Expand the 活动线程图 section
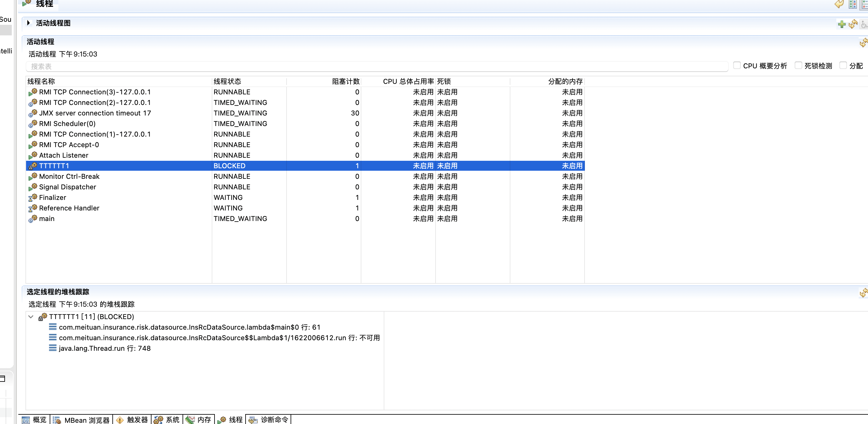 29,23
